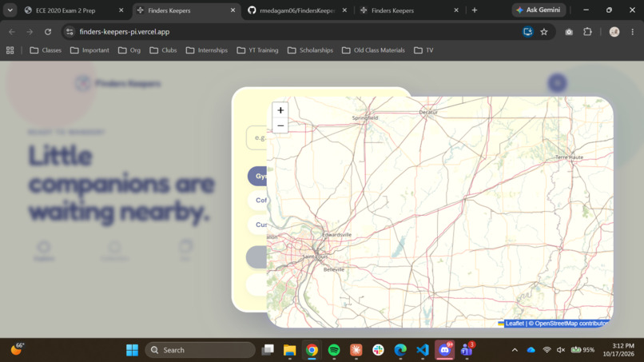This screenshot has width=644, height=362.
Task: Install app icon in address bar
Action: (528, 32)
